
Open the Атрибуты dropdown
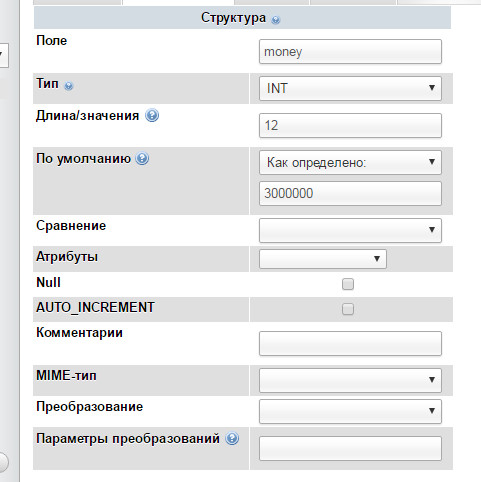pos(323,259)
